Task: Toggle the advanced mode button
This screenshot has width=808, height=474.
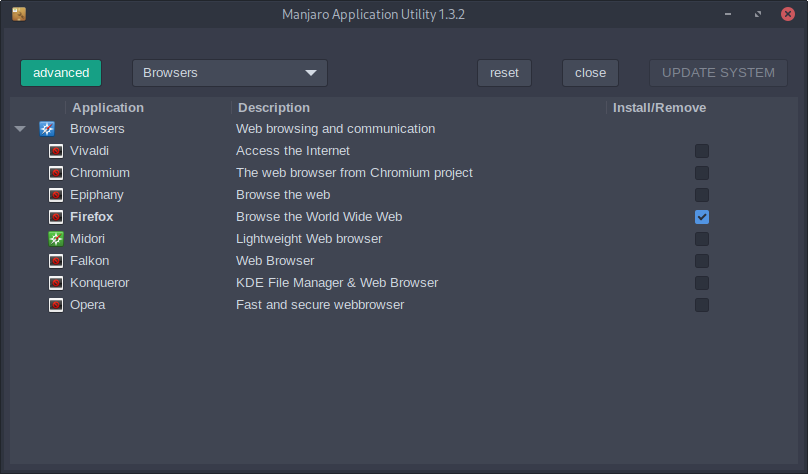Action: [x=61, y=73]
